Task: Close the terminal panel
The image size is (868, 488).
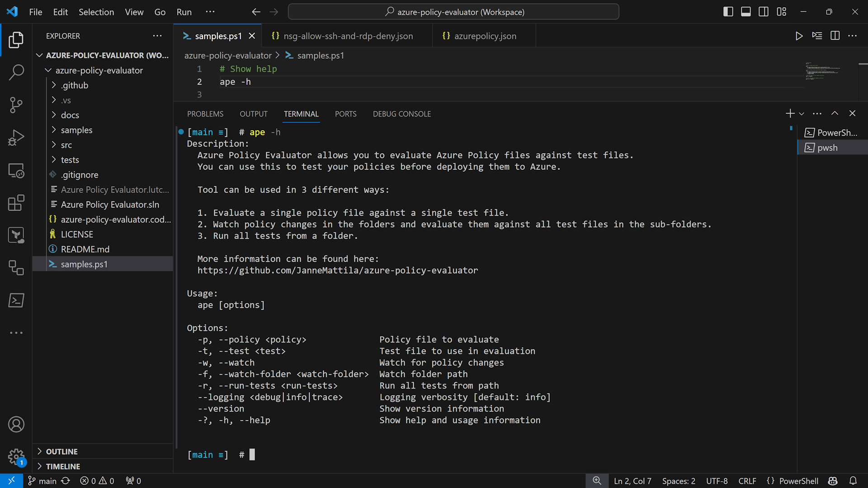Action: pos(852,113)
